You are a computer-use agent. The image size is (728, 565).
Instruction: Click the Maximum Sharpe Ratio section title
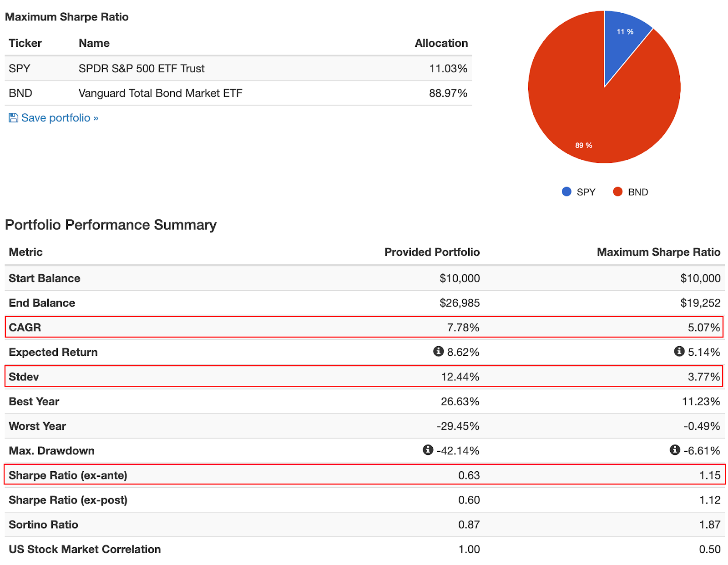(67, 17)
